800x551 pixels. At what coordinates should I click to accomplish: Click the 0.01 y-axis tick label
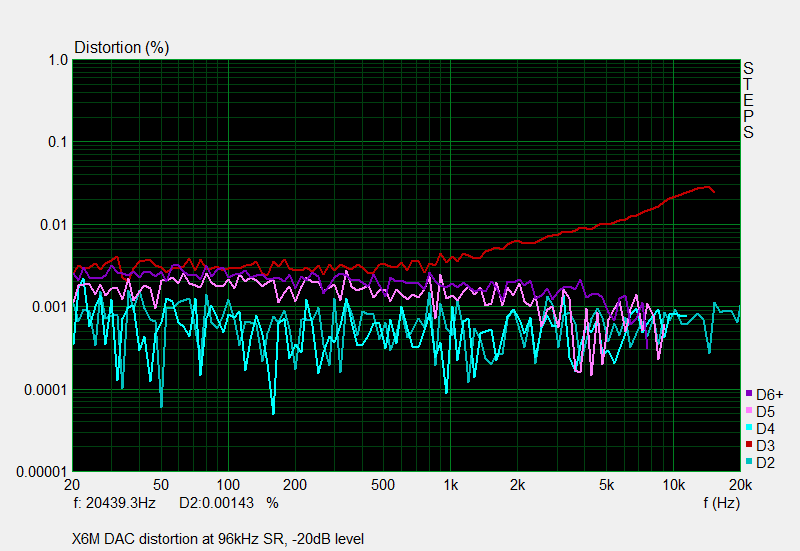pos(54,224)
